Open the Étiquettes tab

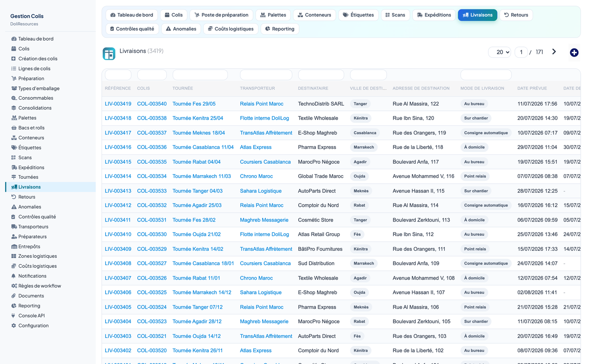(x=358, y=15)
